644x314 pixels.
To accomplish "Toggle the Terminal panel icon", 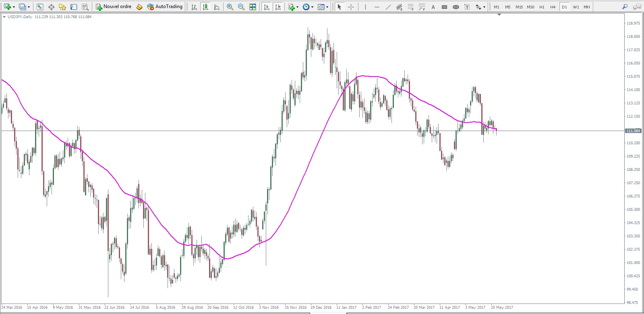I will 74,7.
